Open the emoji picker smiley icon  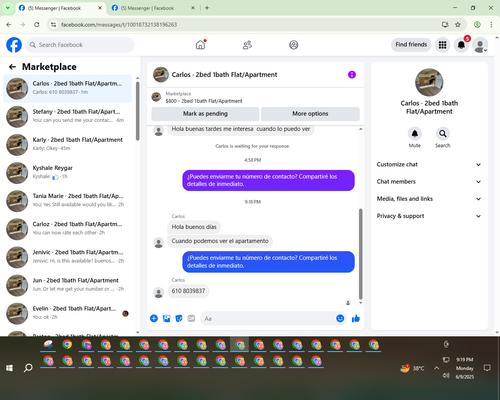(x=340, y=318)
